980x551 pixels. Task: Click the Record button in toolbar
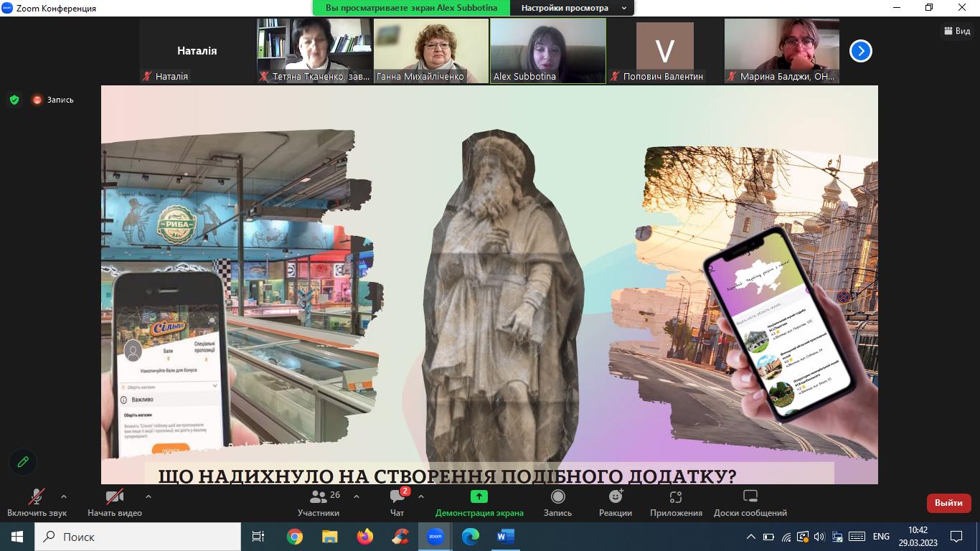point(557,502)
